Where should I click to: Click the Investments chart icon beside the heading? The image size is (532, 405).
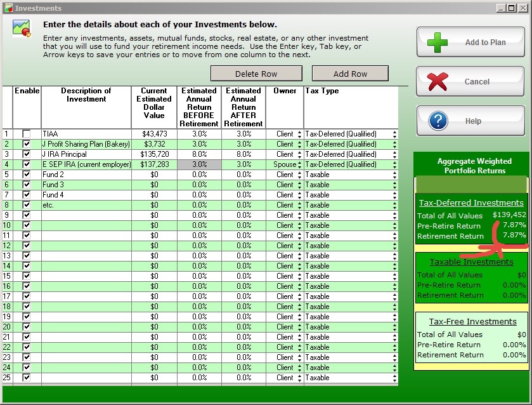(x=22, y=29)
